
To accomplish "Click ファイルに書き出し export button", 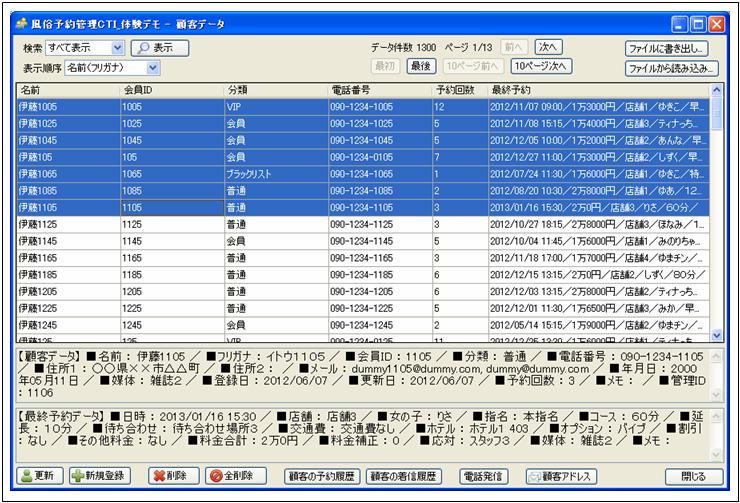I will click(669, 48).
